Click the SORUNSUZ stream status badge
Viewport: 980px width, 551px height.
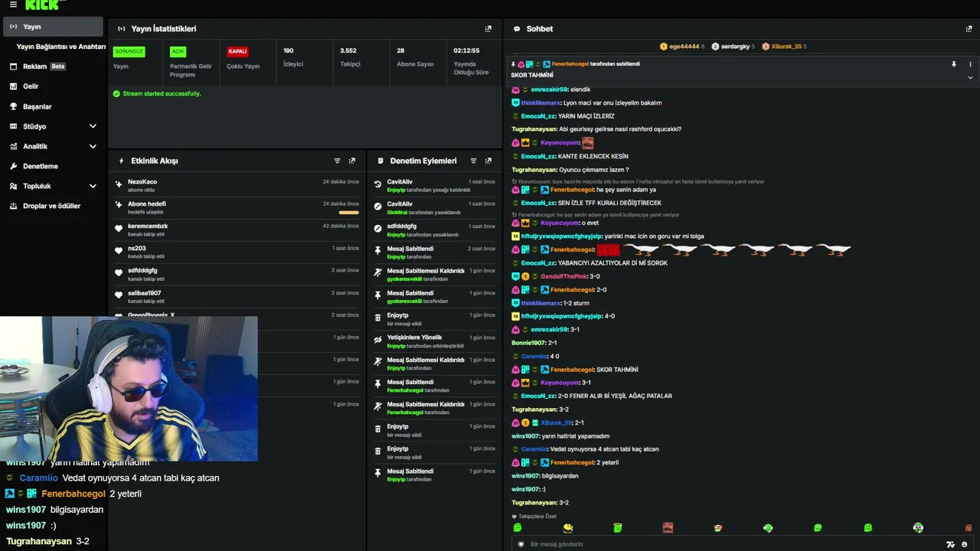coord(129,51)
